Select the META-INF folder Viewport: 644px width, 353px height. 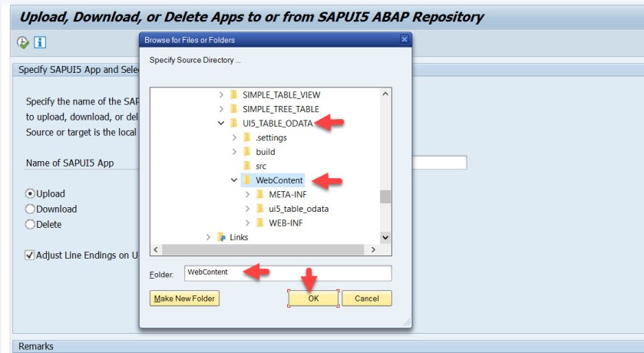coord(288,195)
